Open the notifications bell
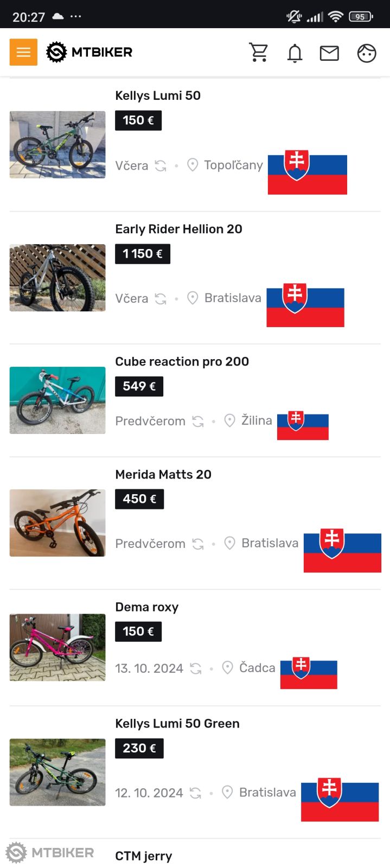Image resolution: width=390 pixels, height=868 pixels. 295,53
